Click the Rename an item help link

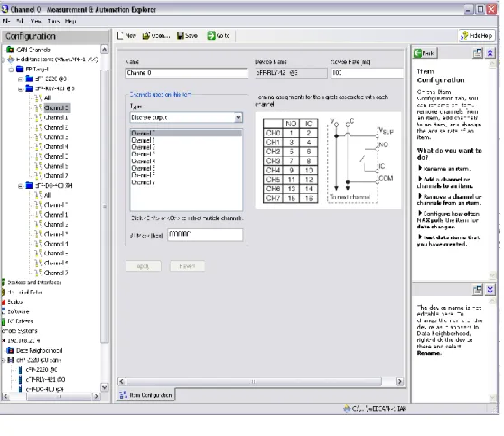tap(446, 169)
